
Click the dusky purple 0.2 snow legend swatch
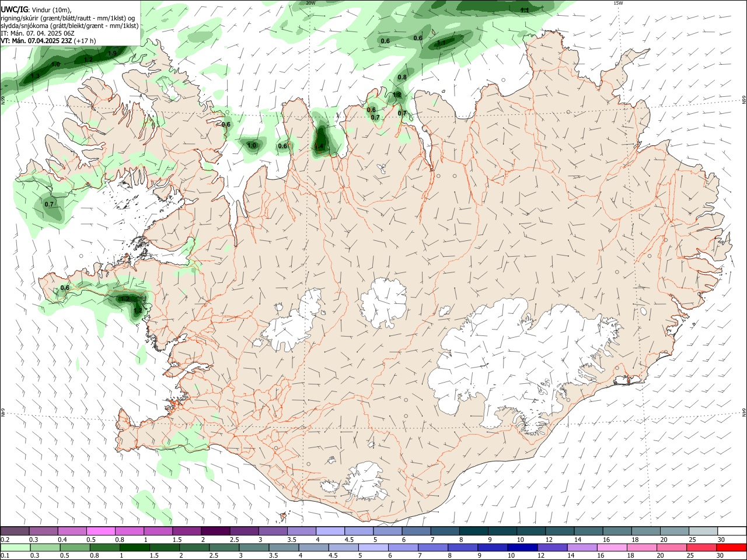[x=15, y=531]
